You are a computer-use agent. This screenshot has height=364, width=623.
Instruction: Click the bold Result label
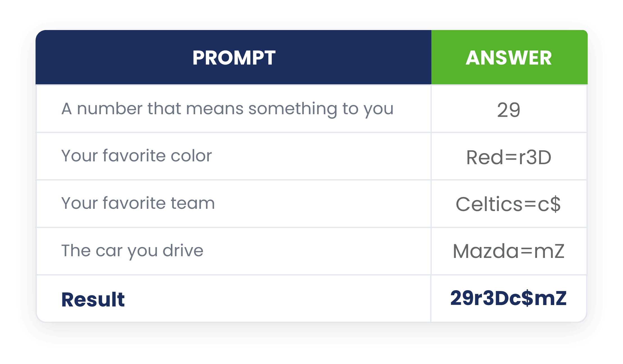pyautogui.click(x=93, y=299)
